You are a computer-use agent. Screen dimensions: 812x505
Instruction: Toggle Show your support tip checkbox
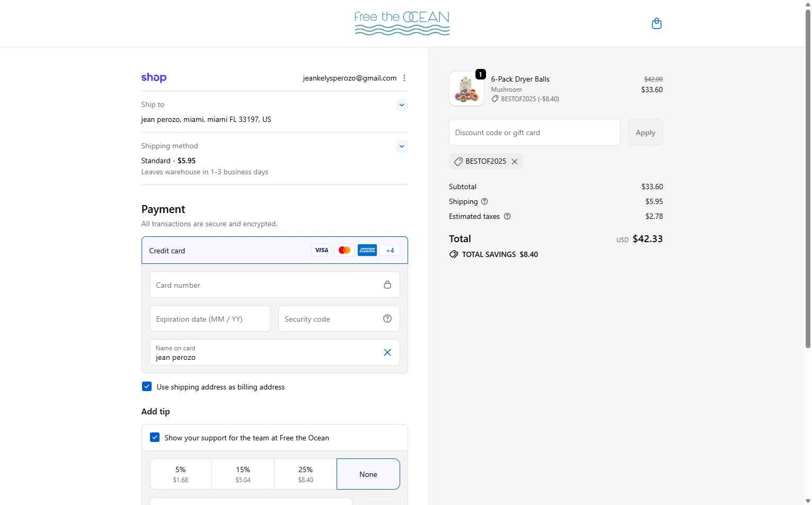click(x=155, y=437)
